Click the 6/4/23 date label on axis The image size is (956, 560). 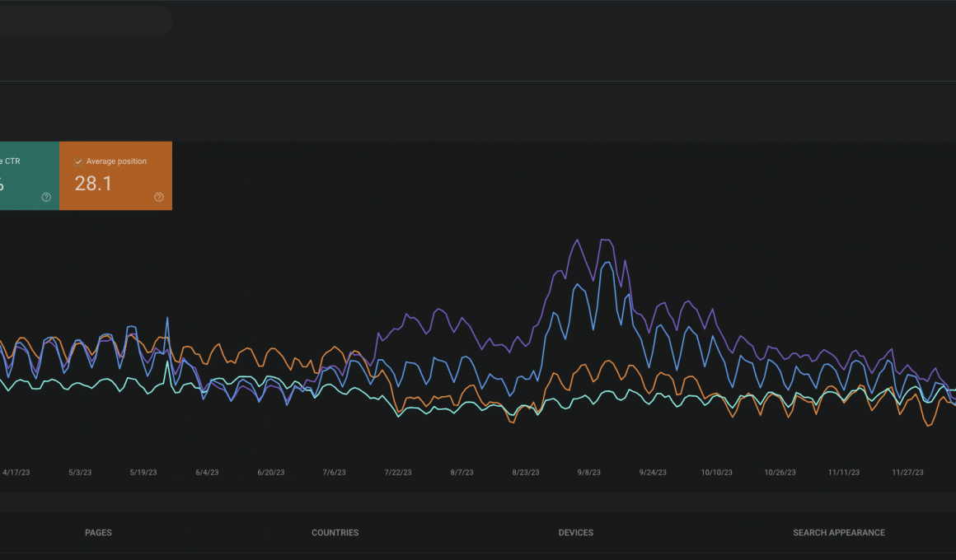coord(207,473)
